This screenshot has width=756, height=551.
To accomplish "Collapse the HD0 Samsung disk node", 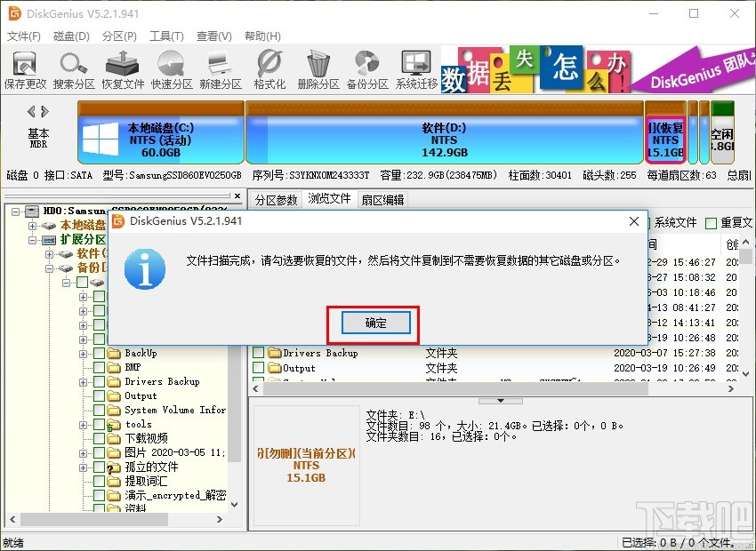I will [x=16, y=212].
